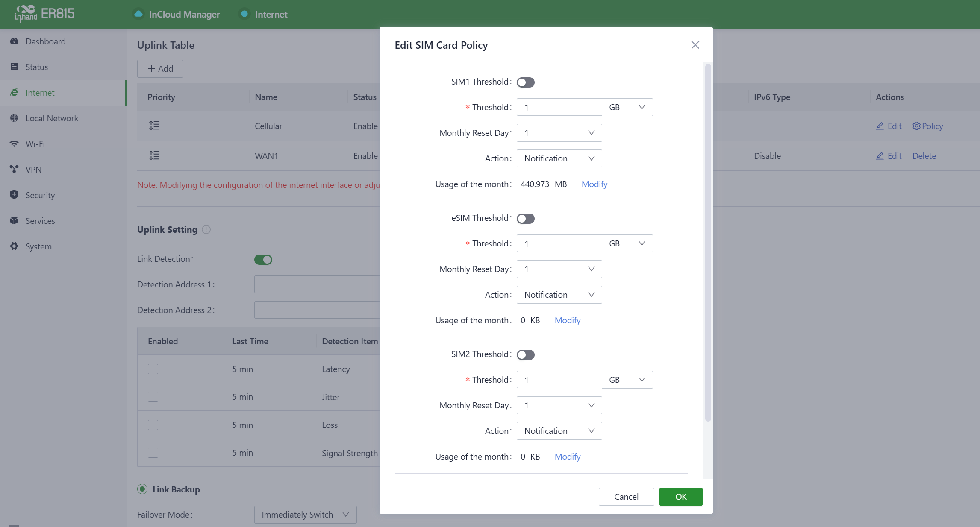Go to Services in sidebar

[40, 221]
